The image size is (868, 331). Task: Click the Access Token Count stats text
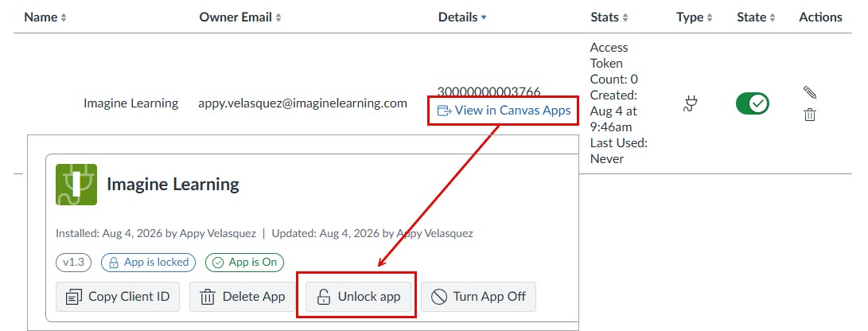pos(614,63)
